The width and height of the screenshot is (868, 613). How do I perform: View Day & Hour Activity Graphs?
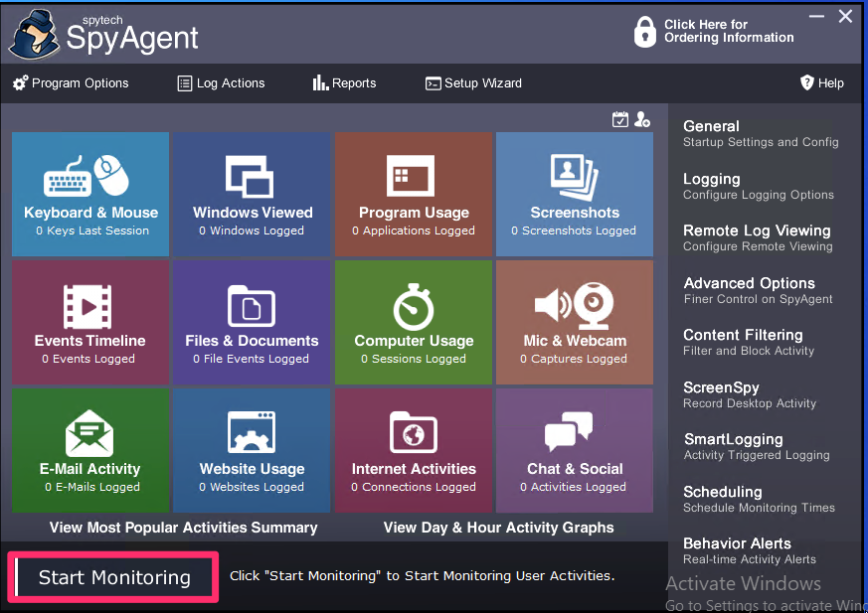coord(498,528)
